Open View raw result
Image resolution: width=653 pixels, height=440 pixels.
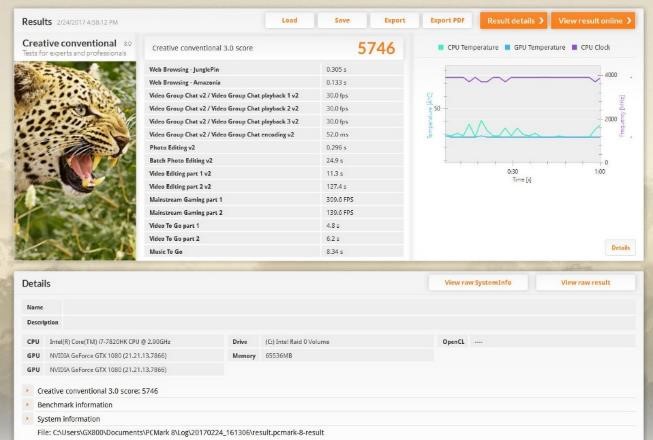coord(586,283)
